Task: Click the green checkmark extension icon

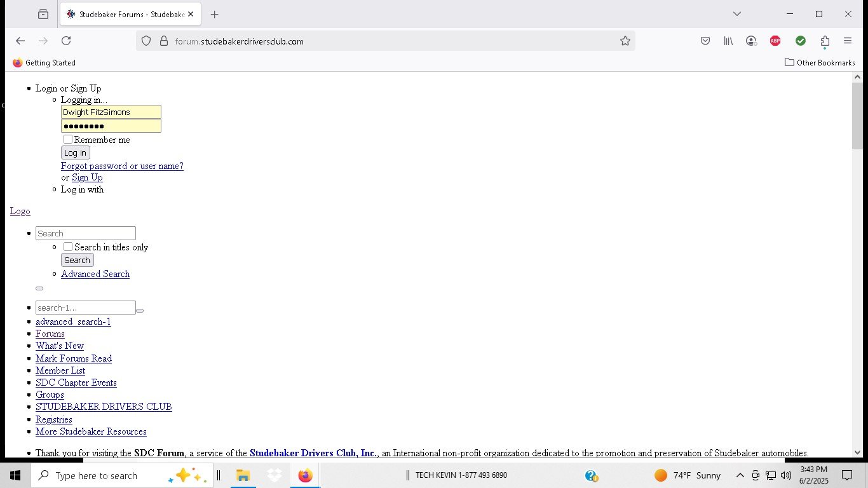Action: click(x=801, y=41)
